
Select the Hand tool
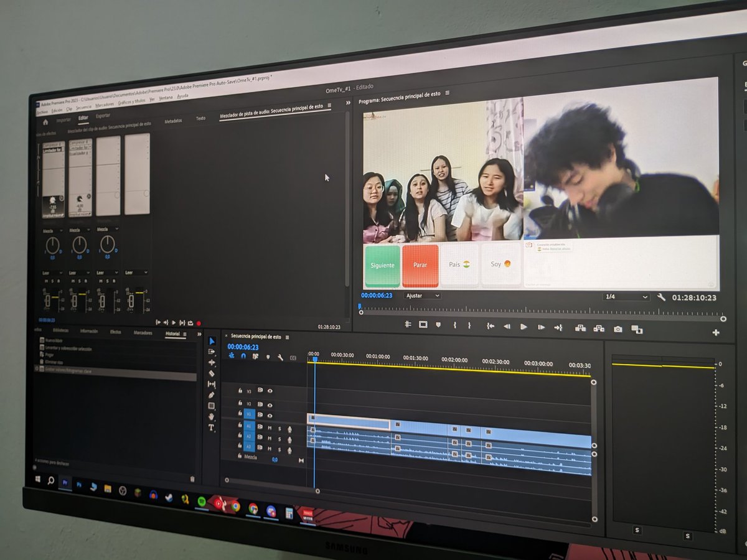coord(212,416)
